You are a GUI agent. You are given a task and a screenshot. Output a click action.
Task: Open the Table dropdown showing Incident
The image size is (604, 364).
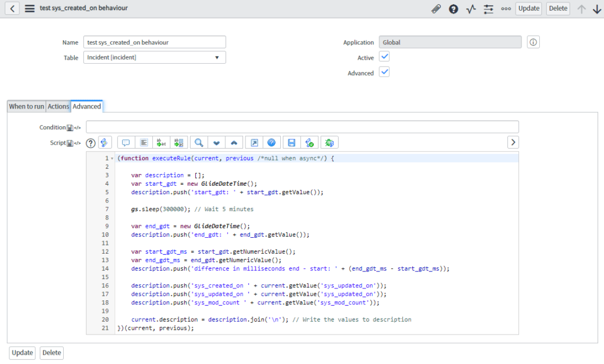(155, 57)
